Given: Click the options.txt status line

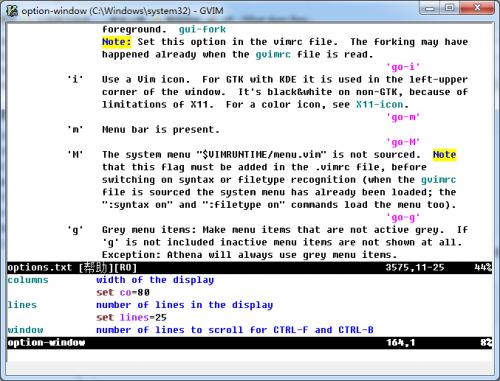Looking at the screenshot, I should coord(249,268).
